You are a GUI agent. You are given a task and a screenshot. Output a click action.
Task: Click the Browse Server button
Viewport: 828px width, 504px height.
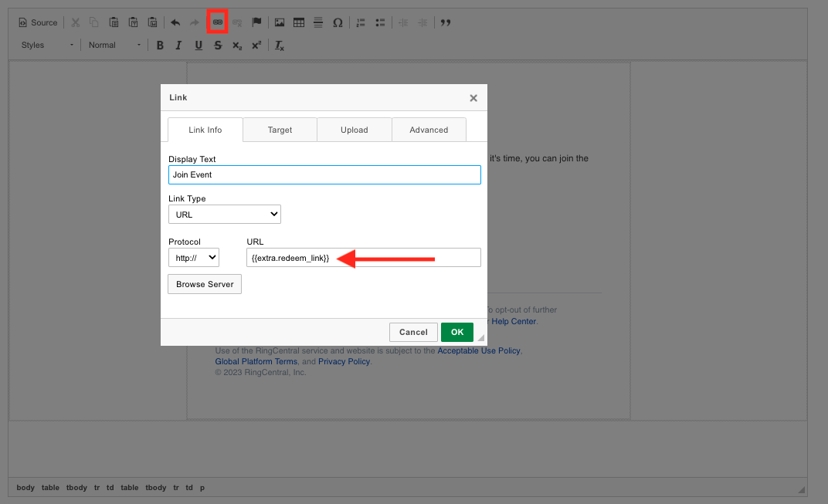click(205, 284)
